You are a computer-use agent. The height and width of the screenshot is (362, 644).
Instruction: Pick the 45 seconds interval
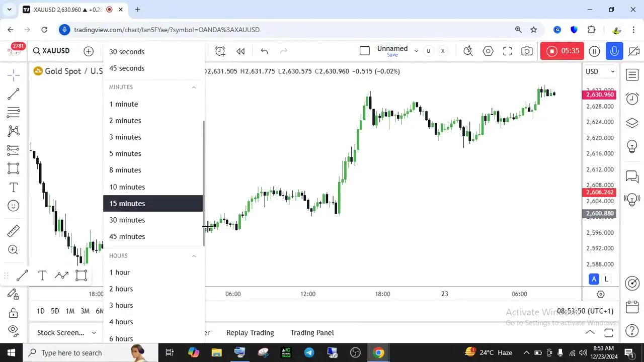pos(153,68)
